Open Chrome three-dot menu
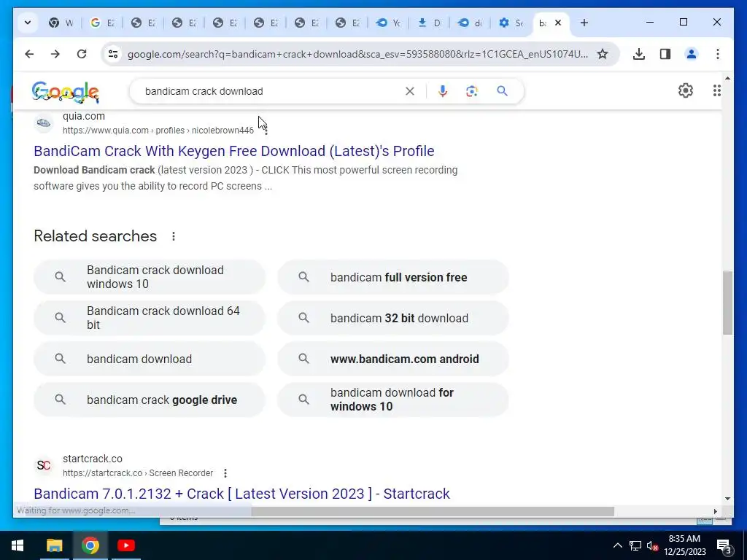The width and height of the screenshot is (747, 560). point(718,54)
